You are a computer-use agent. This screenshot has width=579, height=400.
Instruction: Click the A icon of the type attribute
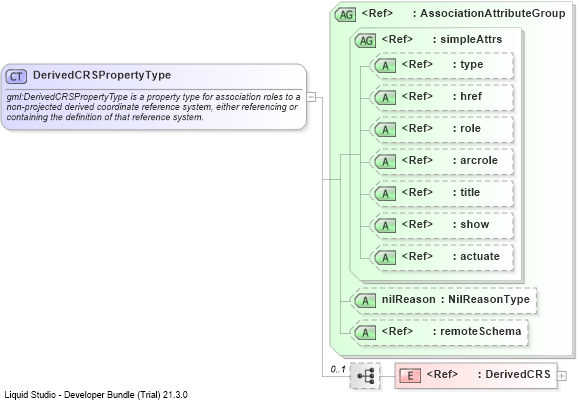385,66
